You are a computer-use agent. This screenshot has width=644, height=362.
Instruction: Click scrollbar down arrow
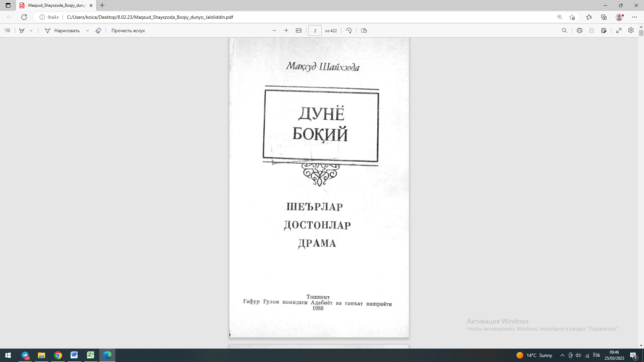click(641, 346)
